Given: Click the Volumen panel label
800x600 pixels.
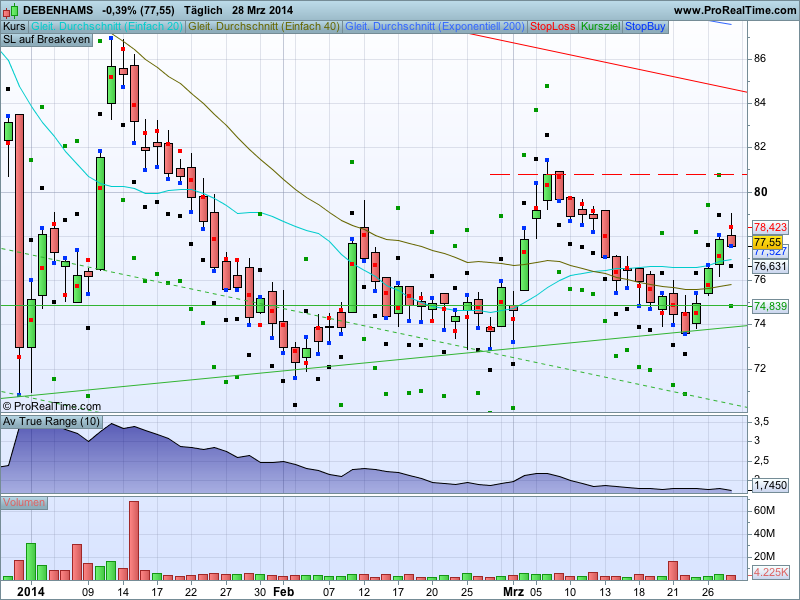Looking at the screenshot, I should [25, 502].
